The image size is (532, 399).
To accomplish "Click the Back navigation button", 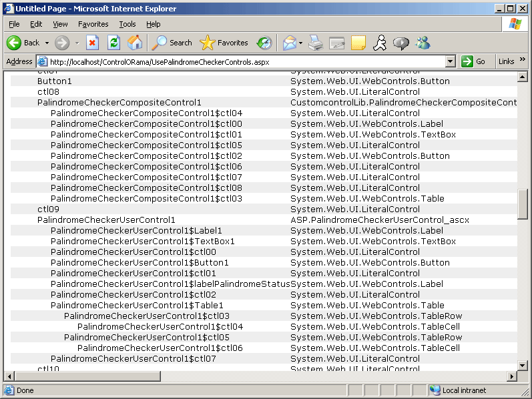I will pos(23,43).
